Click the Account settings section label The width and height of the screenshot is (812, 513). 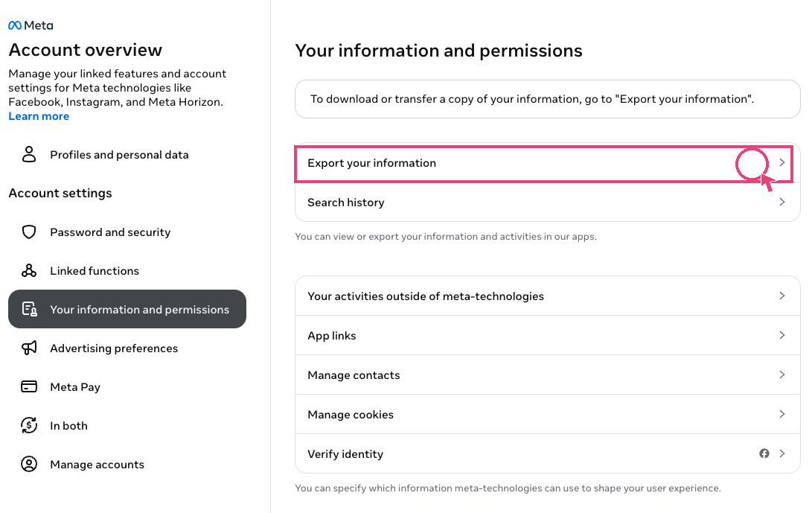click(60, 193)
